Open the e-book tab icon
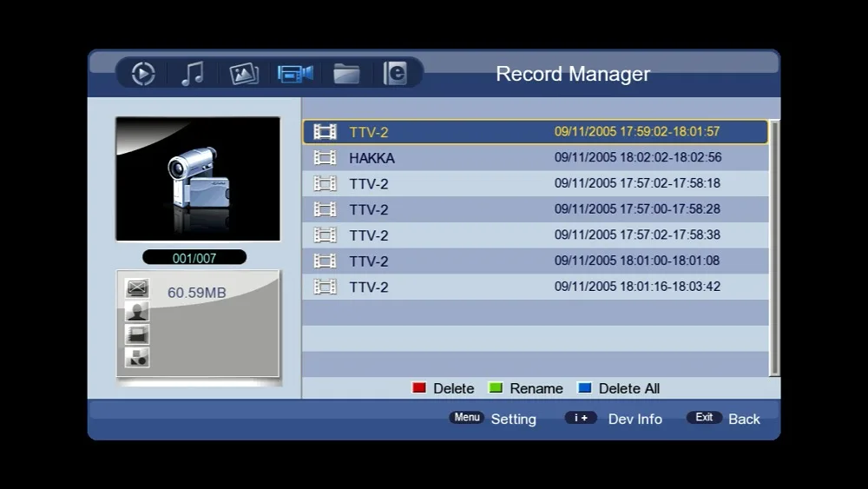The width and height of the screenshot is (868, 489). tap(395, 73)
